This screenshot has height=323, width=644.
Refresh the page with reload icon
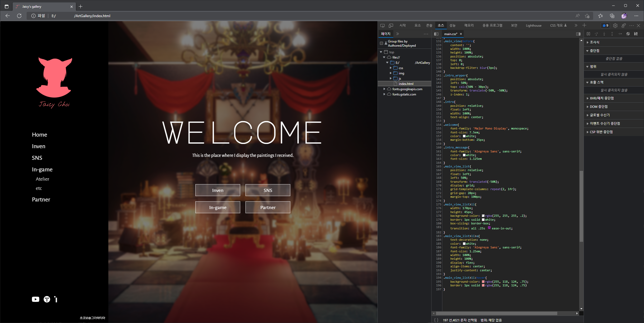click(19, 16)
